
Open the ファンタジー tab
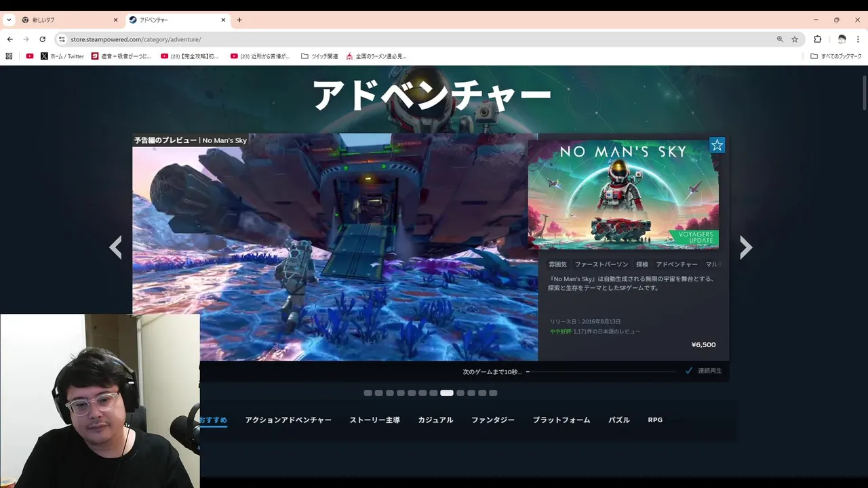click(x=493, y=420)
